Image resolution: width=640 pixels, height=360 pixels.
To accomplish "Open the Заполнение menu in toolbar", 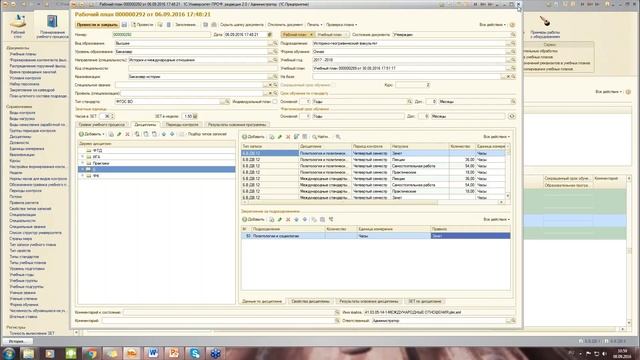I will 187,25.
